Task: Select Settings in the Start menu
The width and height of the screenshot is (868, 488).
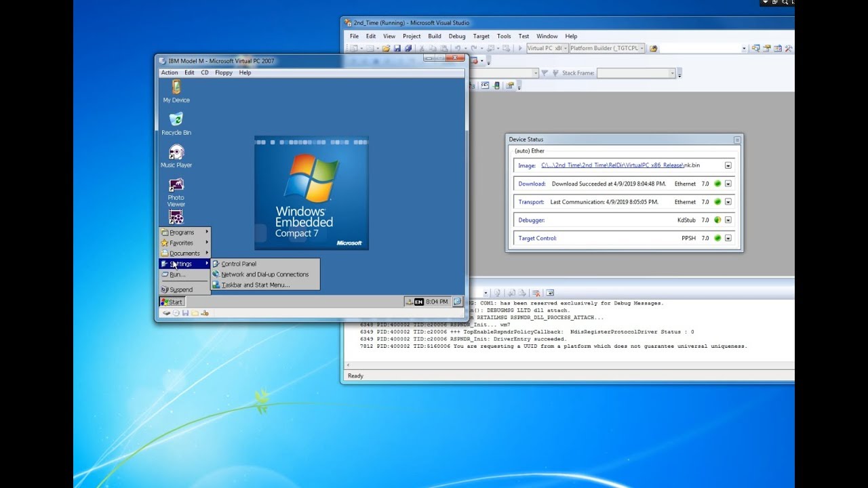Action: coord(184,264)
